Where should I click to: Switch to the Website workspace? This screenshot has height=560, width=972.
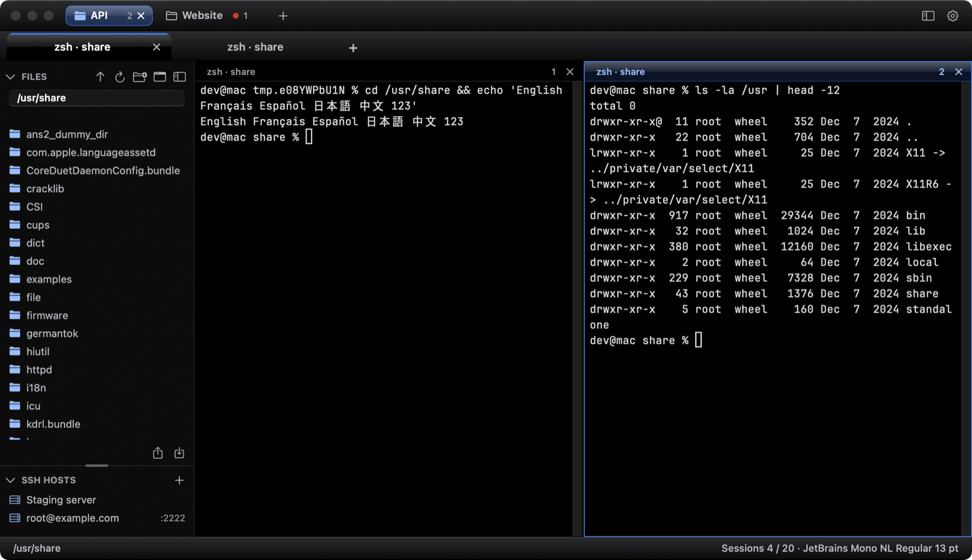[207, 16]
